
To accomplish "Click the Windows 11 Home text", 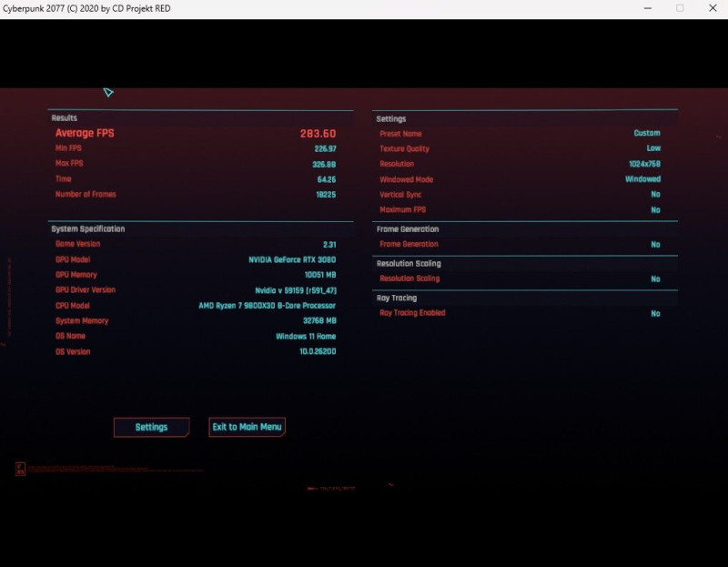I will coord(306,336).
